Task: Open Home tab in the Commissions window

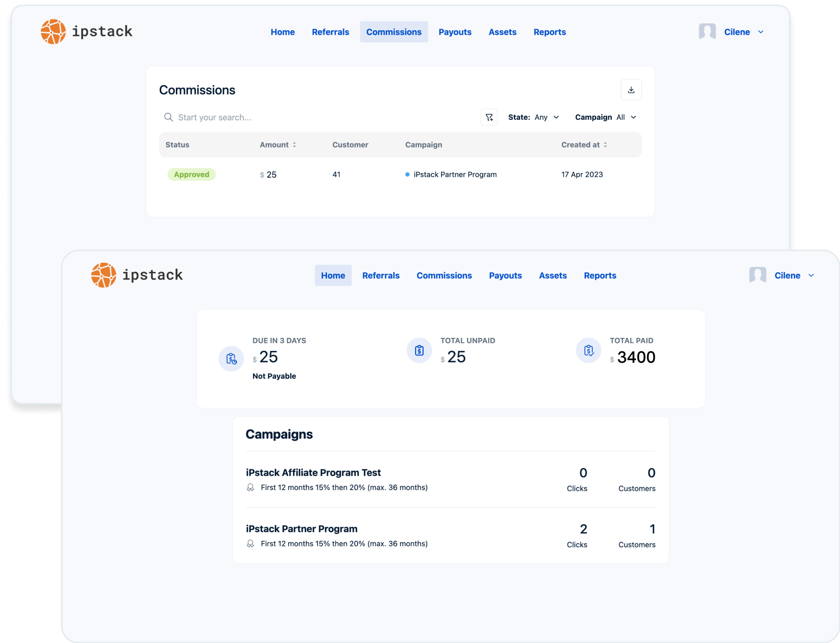Action: coord(283,32)
